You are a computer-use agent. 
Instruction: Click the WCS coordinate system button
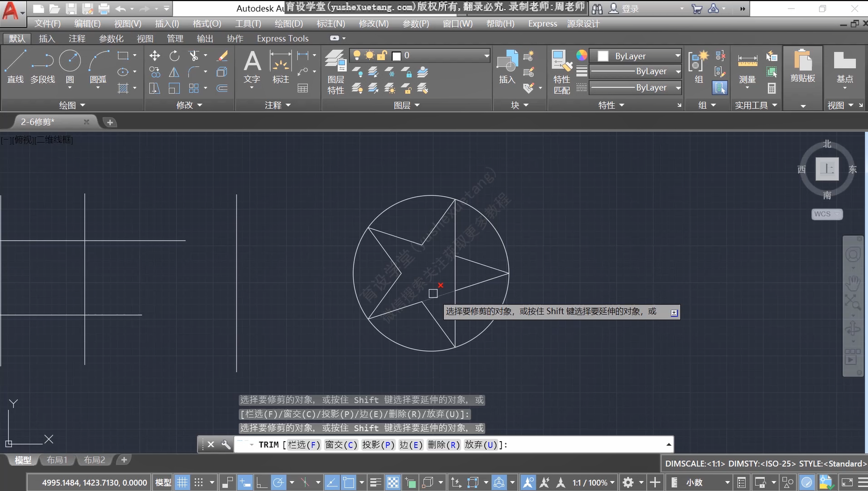click(827, 214)
